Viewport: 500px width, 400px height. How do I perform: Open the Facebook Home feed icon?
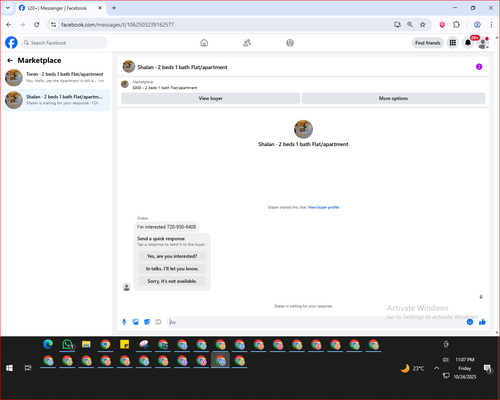[x=204, y=43]
